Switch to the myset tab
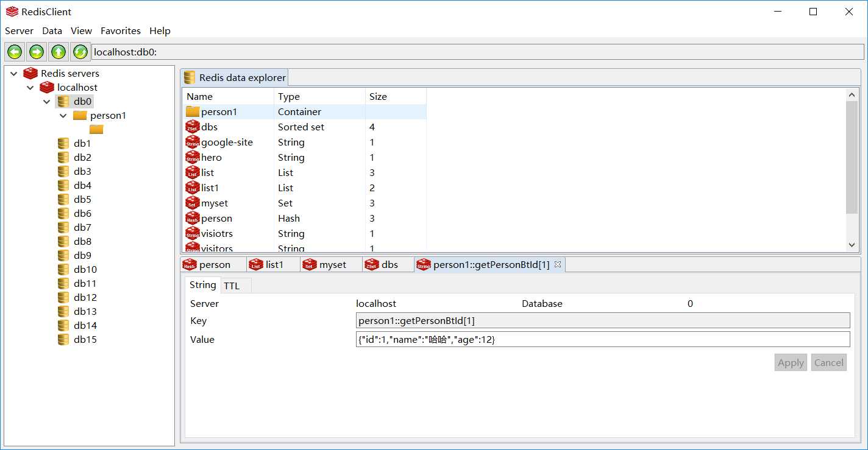Screen dimensions: 868x450 click(x=331, y=264)
